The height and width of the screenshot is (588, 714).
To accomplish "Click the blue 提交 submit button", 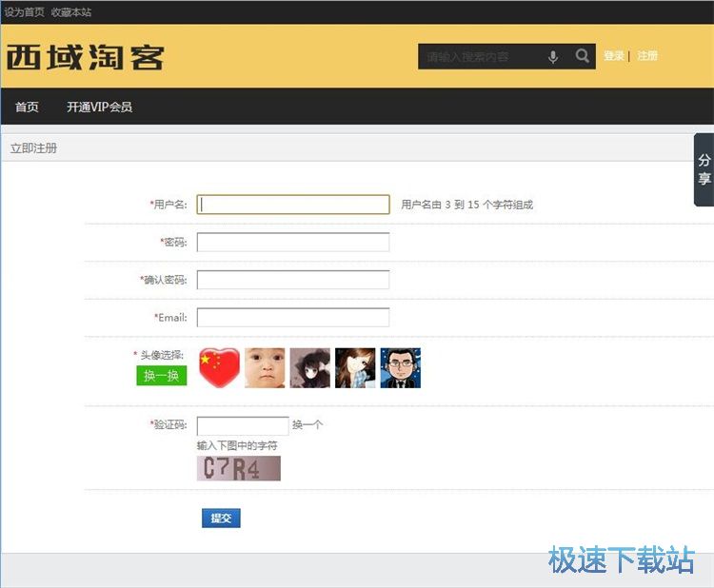I will 221,518.
